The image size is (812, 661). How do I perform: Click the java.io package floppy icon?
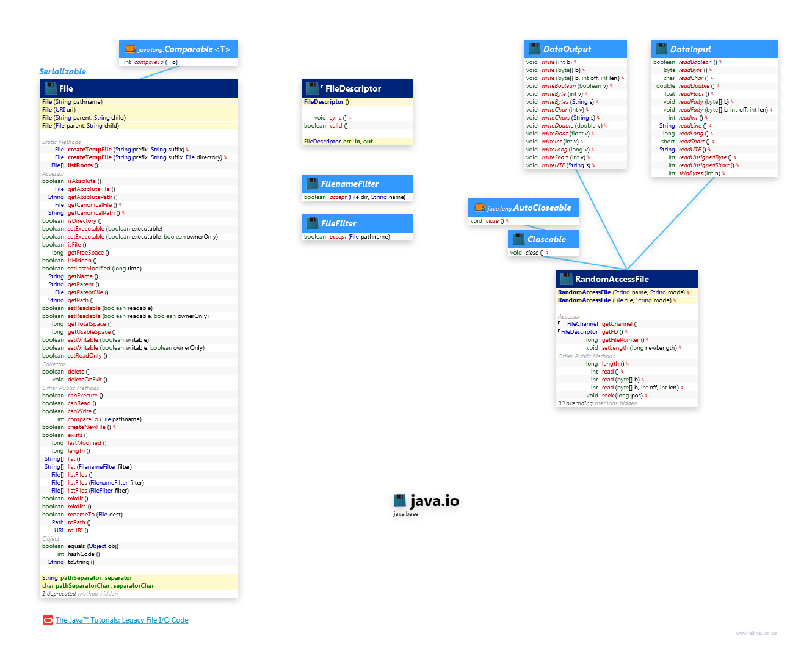click(400, 501)
